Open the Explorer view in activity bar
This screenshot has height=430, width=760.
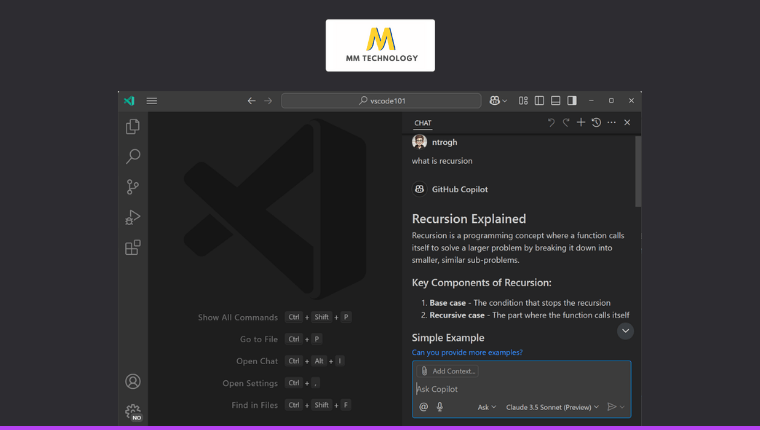(133, 127)
